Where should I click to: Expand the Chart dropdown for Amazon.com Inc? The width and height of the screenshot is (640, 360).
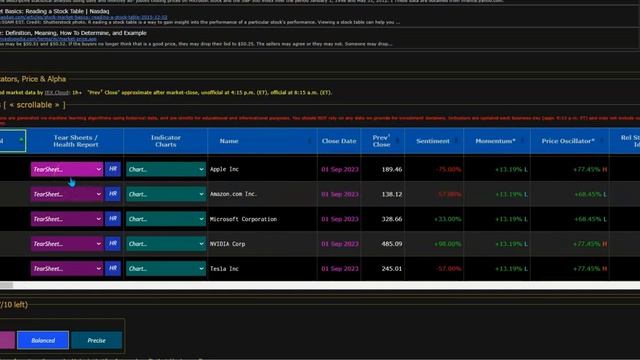click(166, 194)
